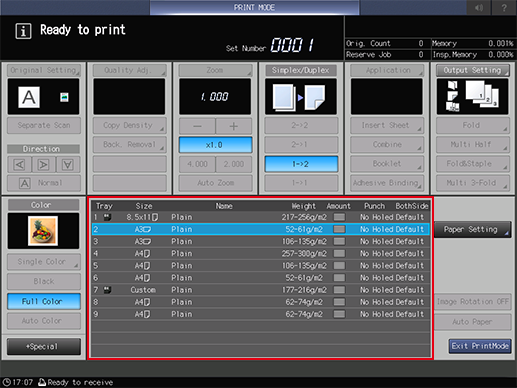Select Black color mode
This screenshot has height=388, width=517.
tap(44, 281)
